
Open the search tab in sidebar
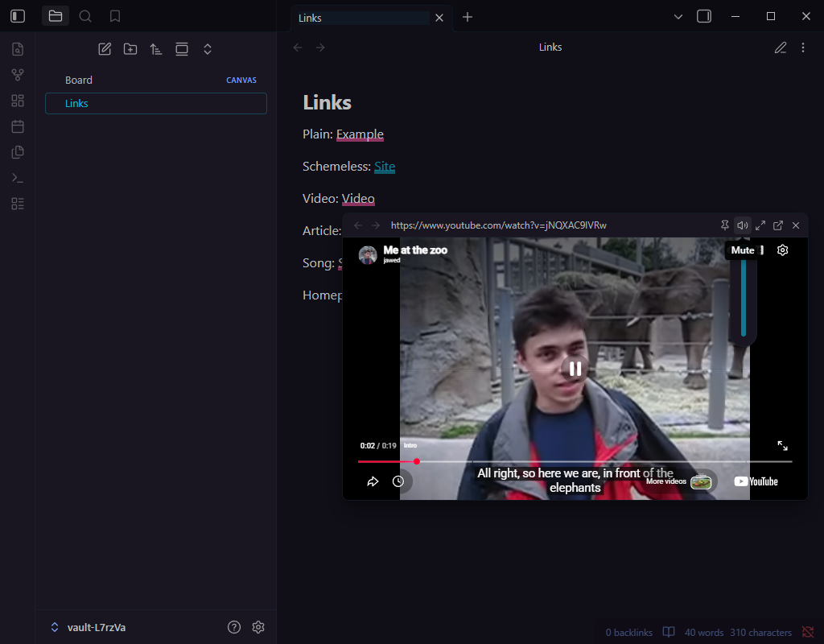85,16
